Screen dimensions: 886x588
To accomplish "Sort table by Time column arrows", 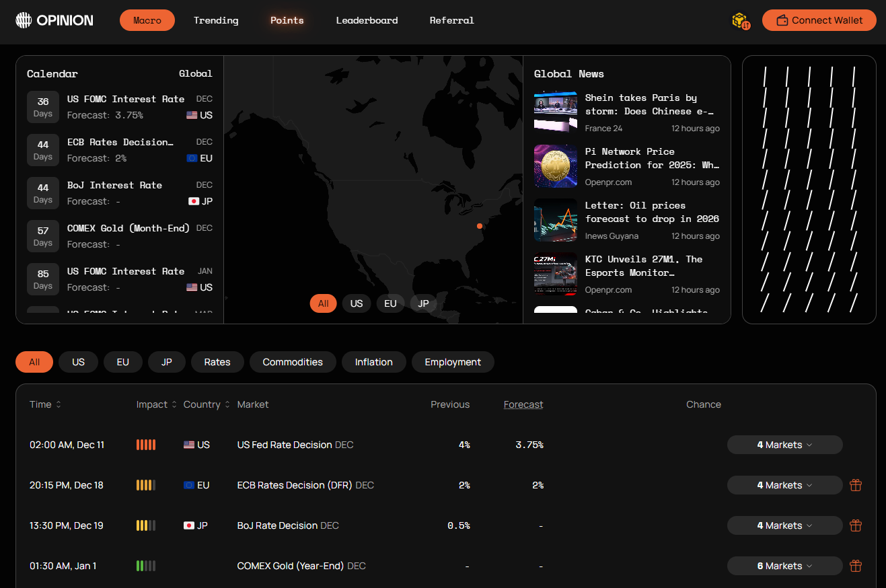I will point(59,404).
